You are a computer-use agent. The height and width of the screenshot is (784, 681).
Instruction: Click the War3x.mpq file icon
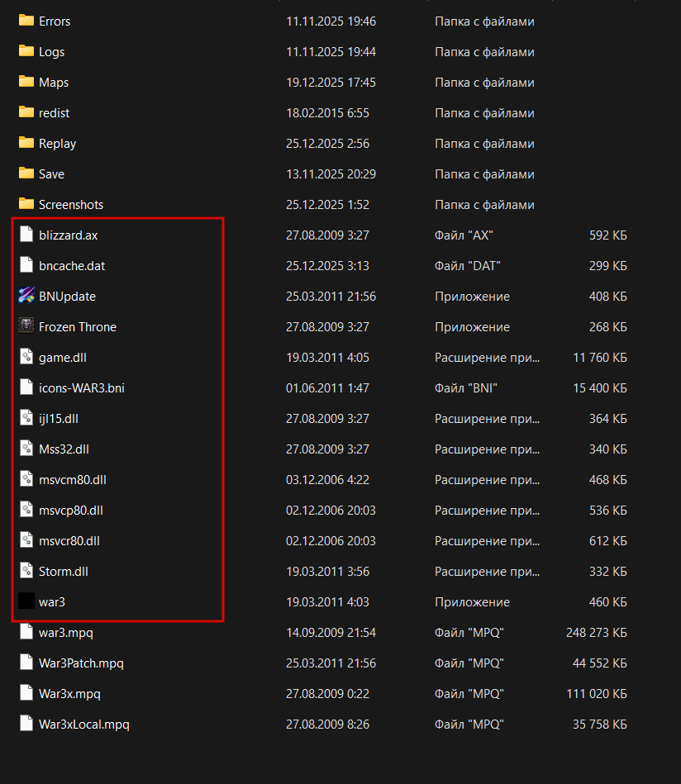(26, 692)
